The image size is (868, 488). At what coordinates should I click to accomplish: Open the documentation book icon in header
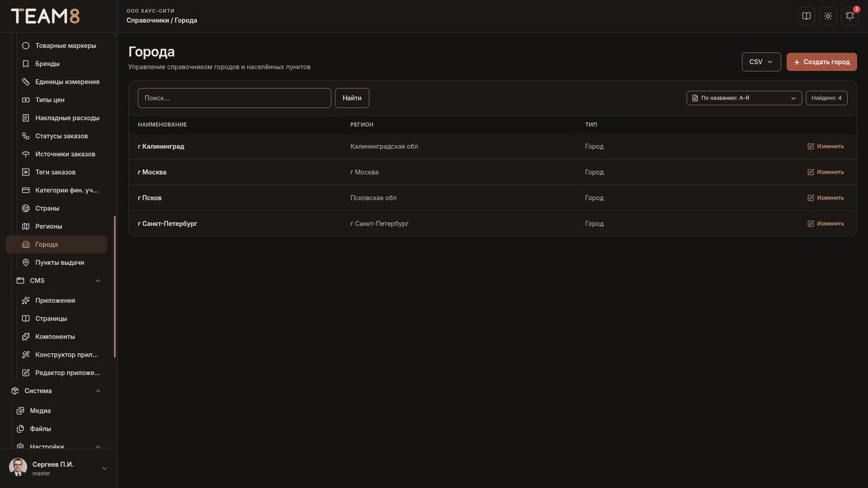click(807, 16)
